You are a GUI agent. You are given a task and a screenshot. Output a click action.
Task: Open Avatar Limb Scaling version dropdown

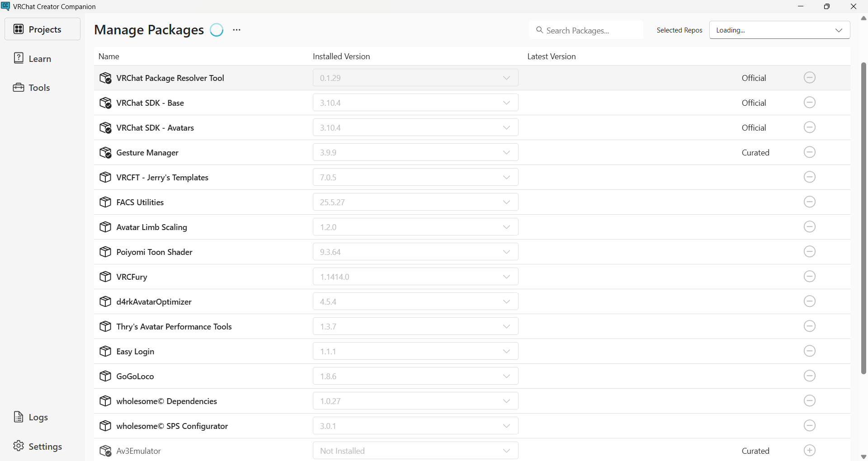click(415, 227)
